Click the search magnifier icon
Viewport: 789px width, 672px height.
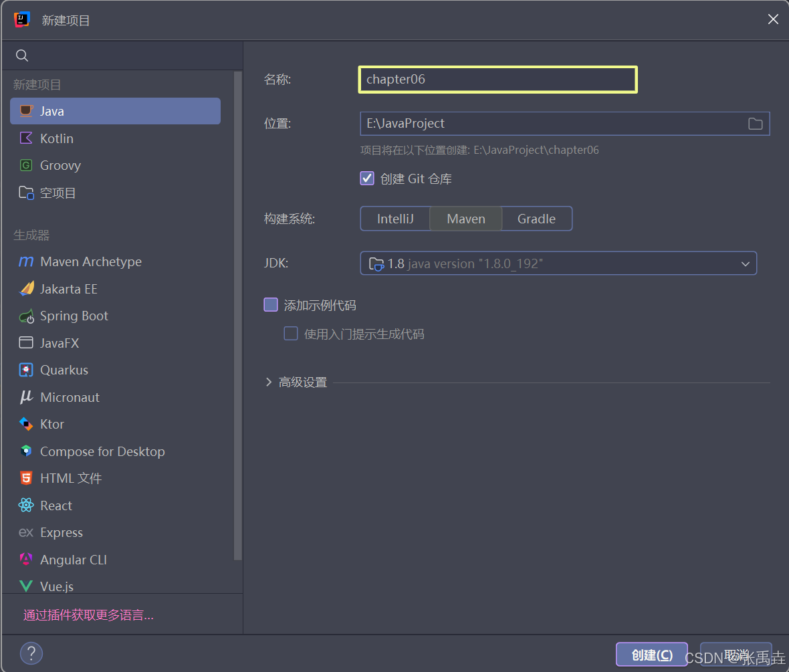21,55
